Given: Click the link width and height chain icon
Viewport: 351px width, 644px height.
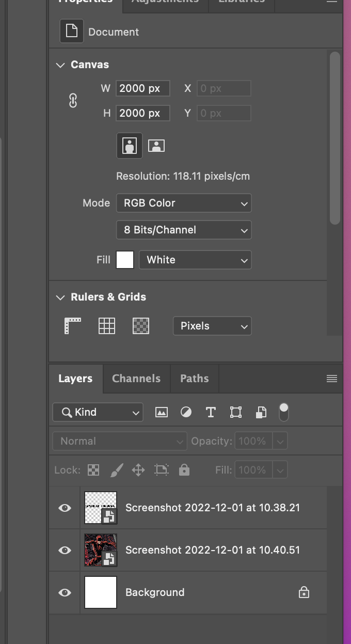Looking at the screenshot, I should (73, 101).
